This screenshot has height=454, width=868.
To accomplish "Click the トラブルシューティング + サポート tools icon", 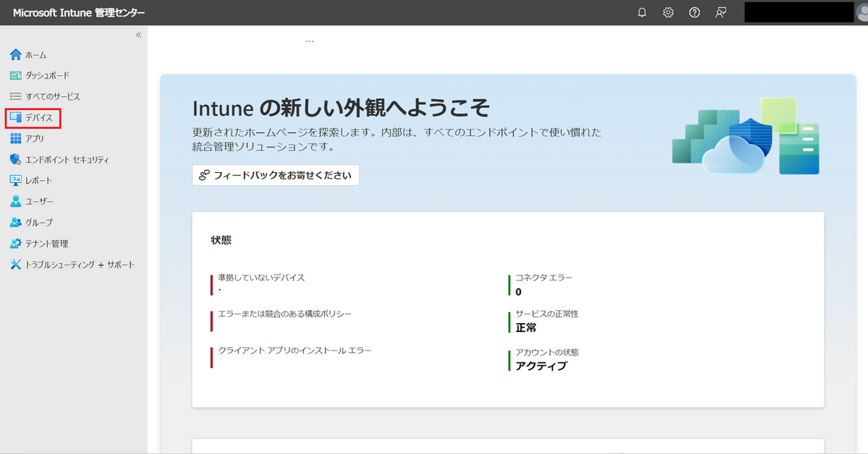I will point(16,265).
